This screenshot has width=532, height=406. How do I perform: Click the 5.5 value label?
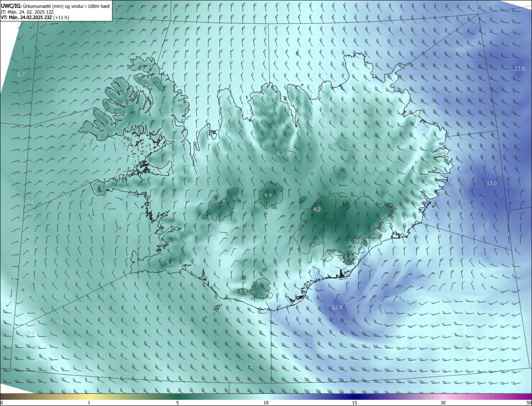pyautogui.click(x=243, y=292)
